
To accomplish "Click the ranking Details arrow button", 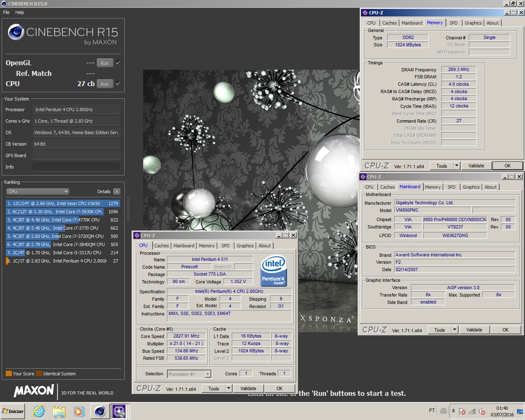I will click(x=117, y=192).
